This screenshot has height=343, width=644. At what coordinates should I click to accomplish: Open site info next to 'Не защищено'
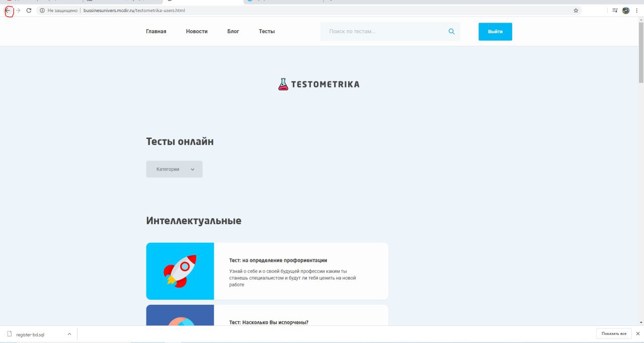(x=42, y=10)
